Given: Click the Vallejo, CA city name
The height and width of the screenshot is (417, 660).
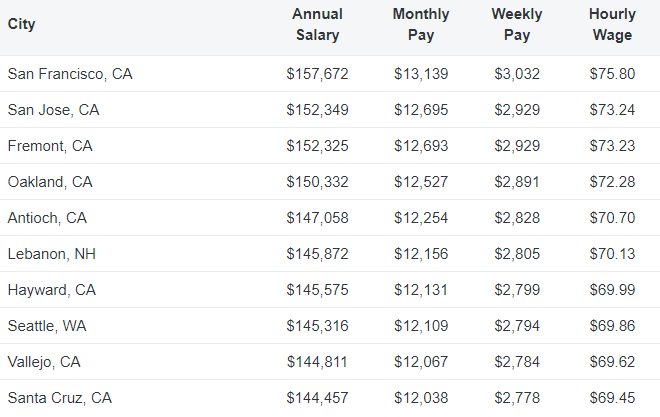Looking at the screenshot, I should click(x=44, y=362).
